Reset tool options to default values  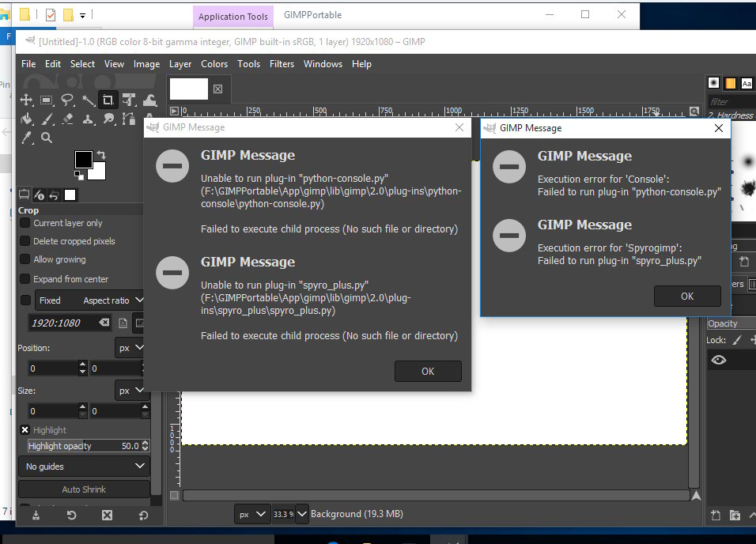pos(143,516)
